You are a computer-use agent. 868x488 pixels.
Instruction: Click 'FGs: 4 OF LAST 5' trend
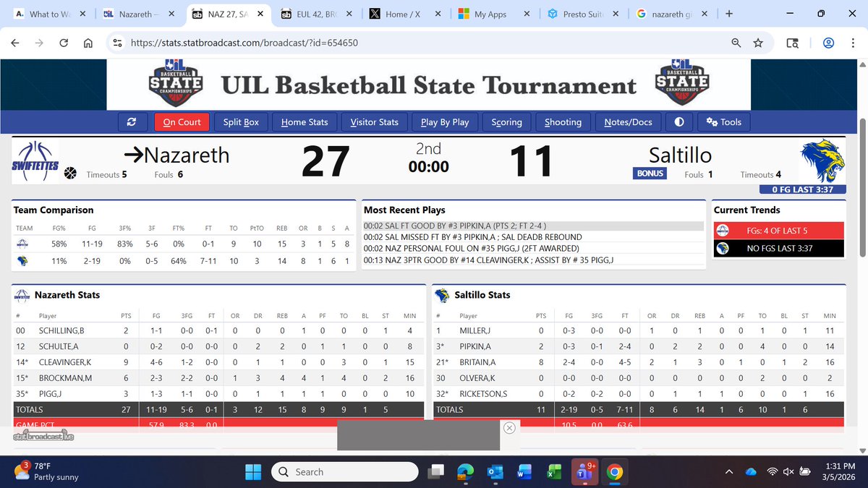778,230
